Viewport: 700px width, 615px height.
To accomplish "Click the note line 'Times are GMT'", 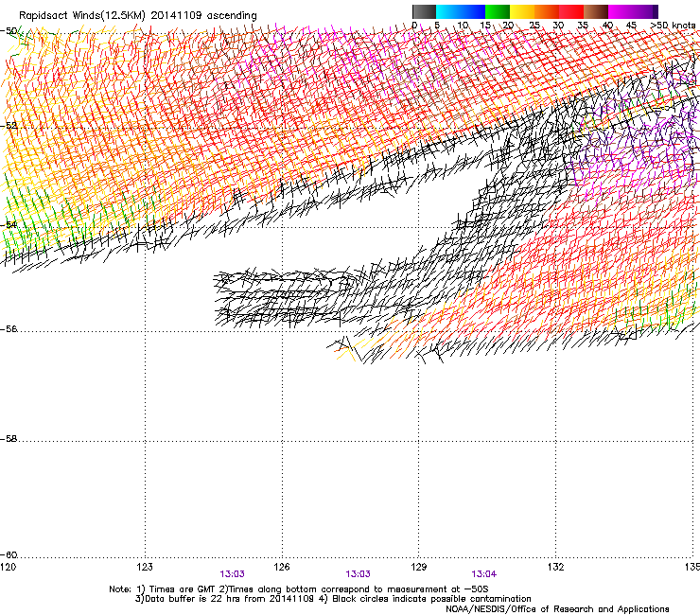I will [x=181, y=589].
